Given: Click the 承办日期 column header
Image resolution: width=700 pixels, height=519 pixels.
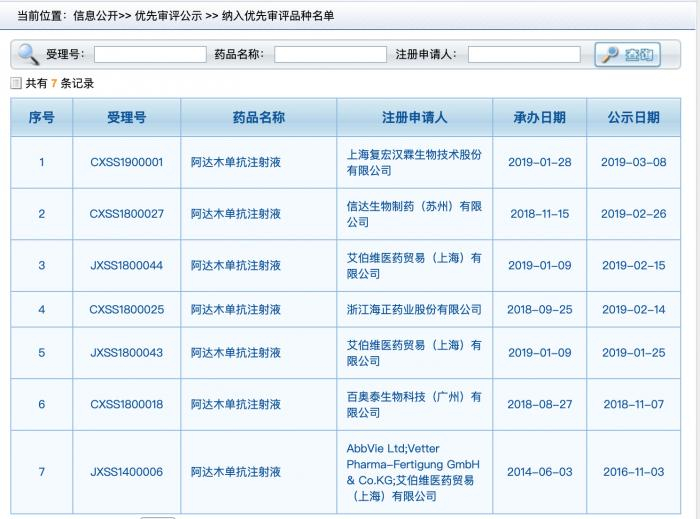Looking at the screenshot, I should coord(540,117).
